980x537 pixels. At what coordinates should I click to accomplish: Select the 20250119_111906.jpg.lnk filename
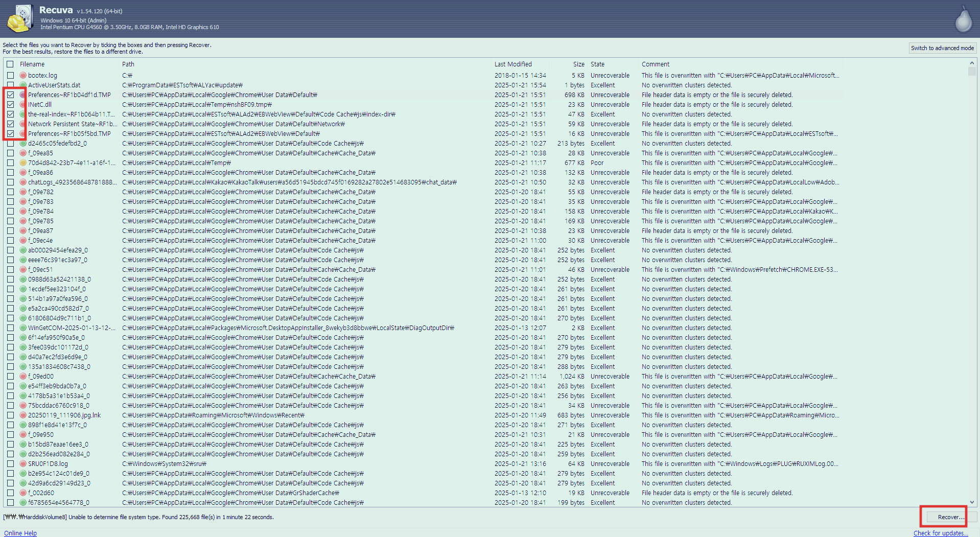pyautogui.click(x=64, y=415)
